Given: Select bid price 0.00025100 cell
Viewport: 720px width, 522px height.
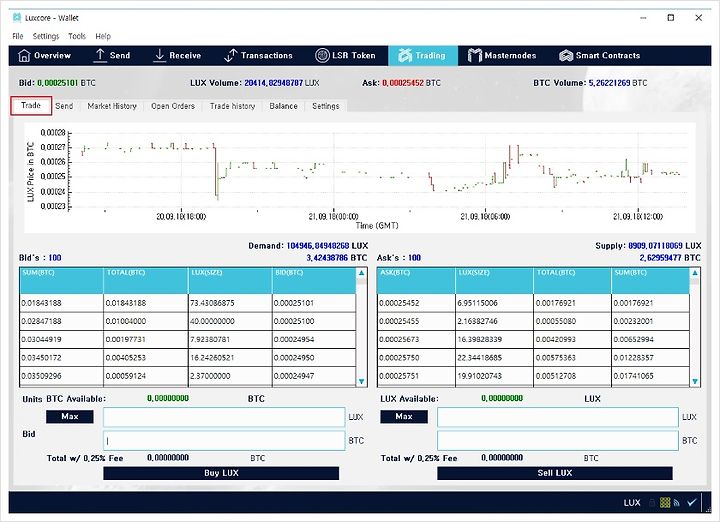Looking at the screenshot, I should [314, 321].
